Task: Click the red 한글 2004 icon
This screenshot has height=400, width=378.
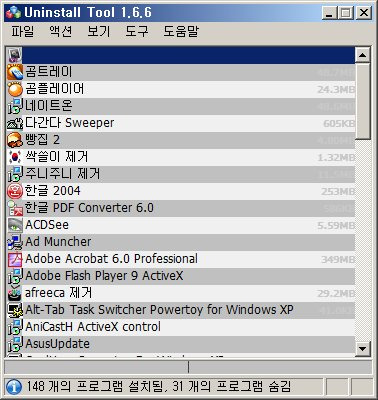Action: pos(15,191)
